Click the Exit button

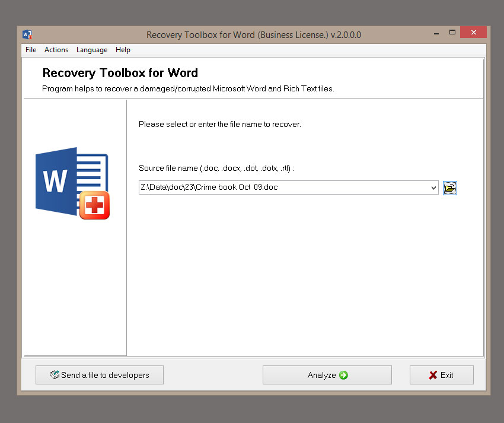[441, 375]
